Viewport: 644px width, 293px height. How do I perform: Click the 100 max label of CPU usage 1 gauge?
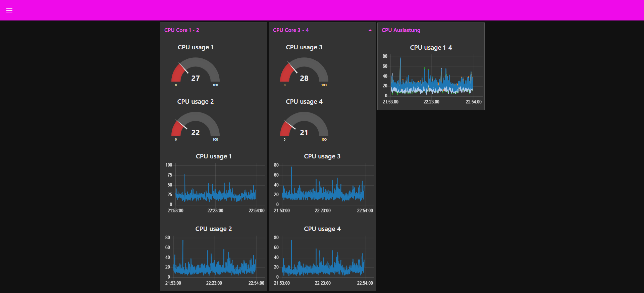pyautogui.click(x=215, y=85)
